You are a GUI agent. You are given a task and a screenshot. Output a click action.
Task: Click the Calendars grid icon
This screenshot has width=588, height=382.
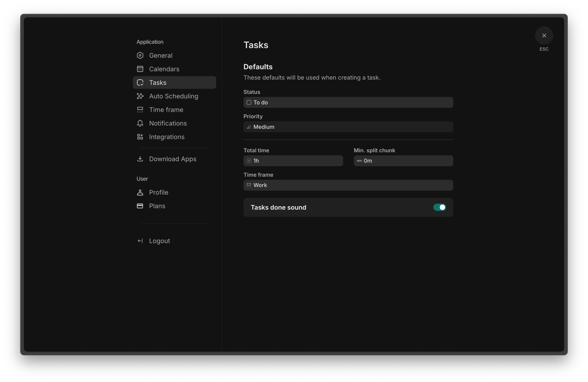(140, 69)
